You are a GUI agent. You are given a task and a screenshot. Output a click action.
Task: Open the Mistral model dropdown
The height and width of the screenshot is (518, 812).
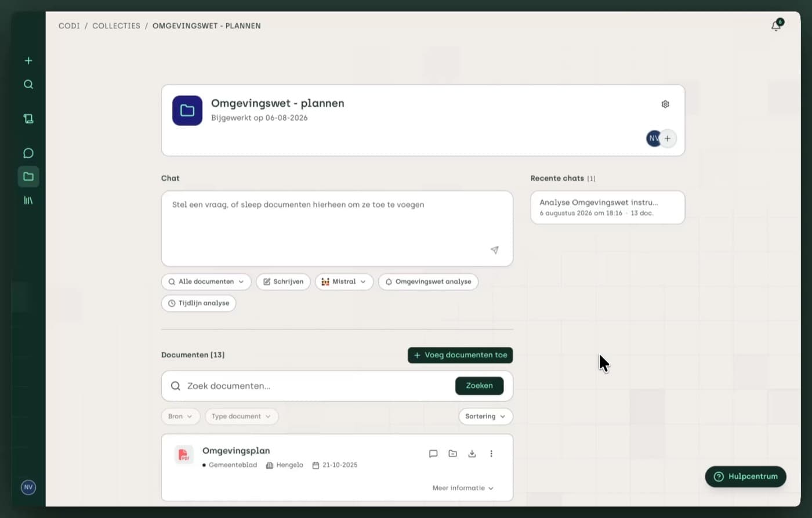point(344,282)
